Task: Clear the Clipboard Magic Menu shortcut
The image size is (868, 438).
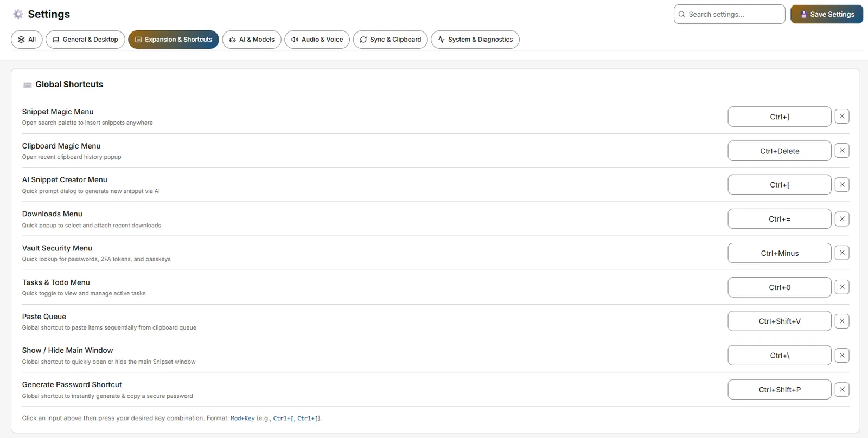Action: point(842,151)
